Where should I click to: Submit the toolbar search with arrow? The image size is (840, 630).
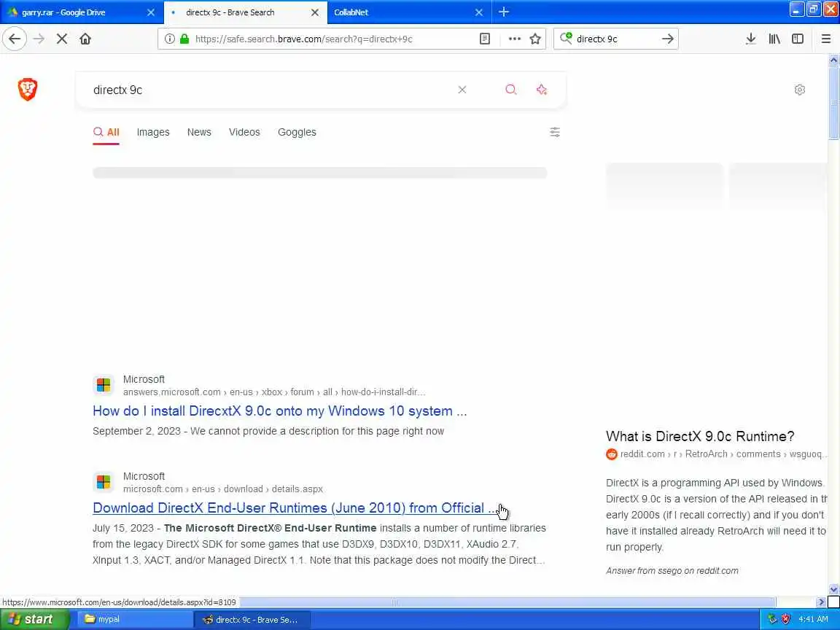[x=667, y=39]
